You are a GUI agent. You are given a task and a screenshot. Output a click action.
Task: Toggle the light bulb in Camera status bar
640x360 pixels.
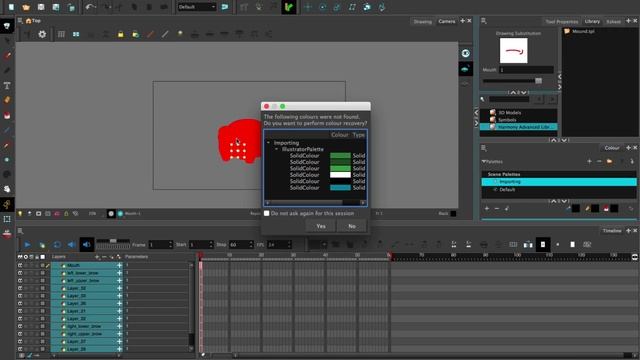click(20, 213)
